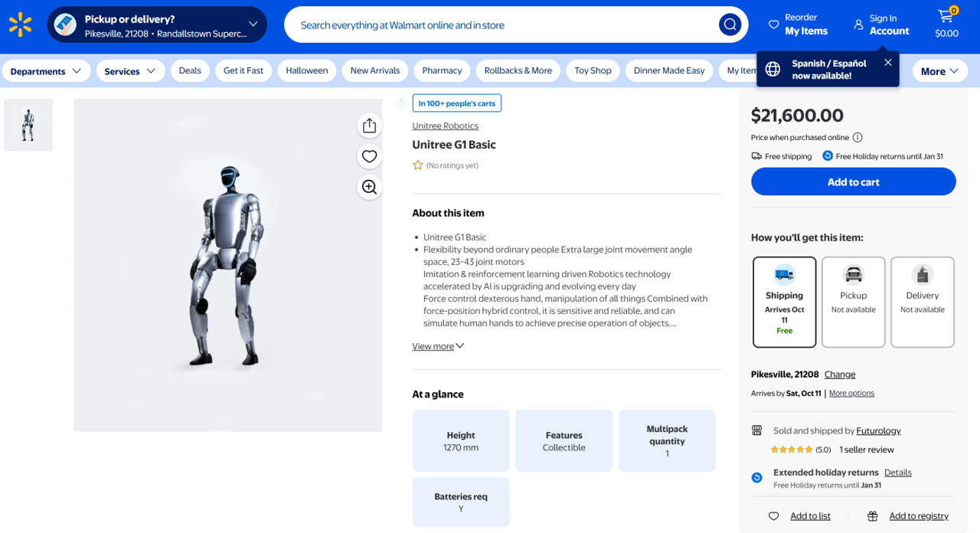980x533 pixels.
Task: Click the Free shipping truck icon
Action: click(x=756, y=156)
